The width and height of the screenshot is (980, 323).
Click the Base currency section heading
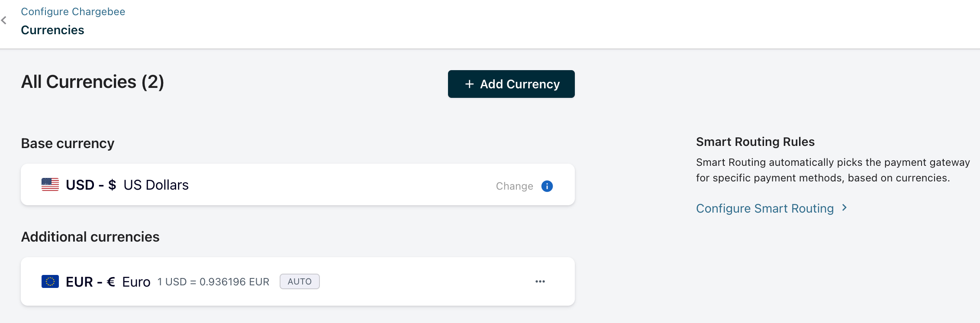pyautogui.click(x=68, y=144)
